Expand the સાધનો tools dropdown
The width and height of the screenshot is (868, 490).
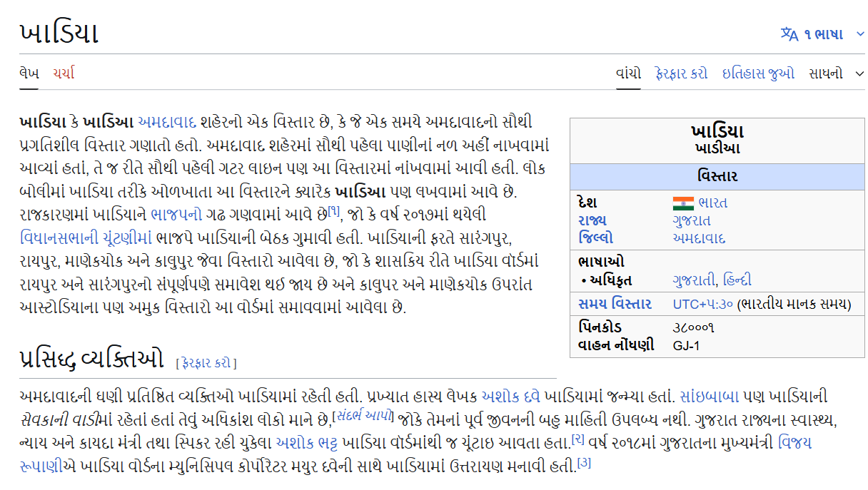pyautogui.click(x=837, y=73)
